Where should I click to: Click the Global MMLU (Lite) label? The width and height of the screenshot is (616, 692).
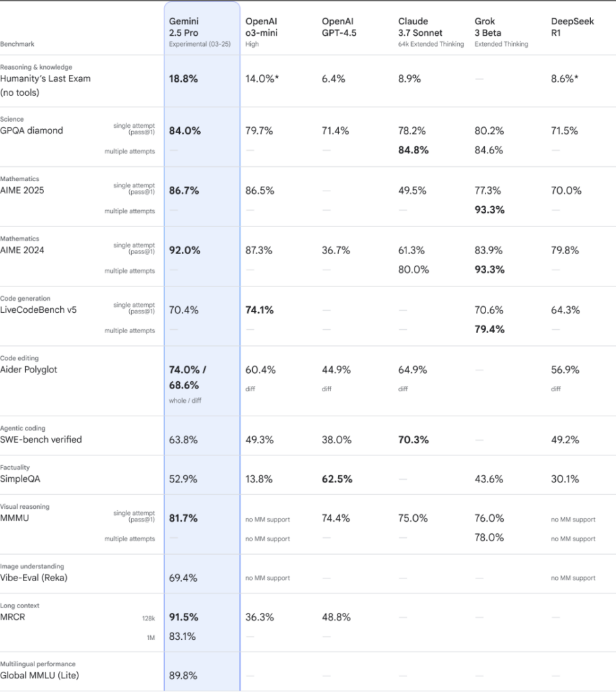39,675
